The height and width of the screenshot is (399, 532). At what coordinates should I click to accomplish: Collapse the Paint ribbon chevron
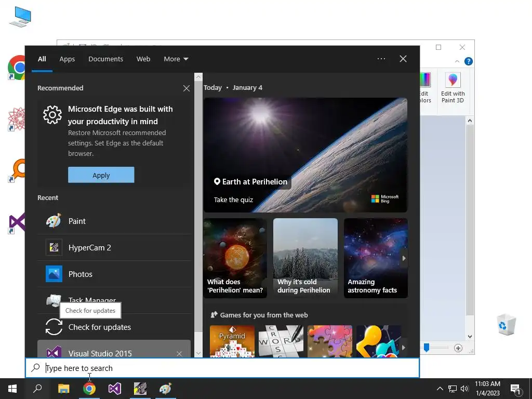(457, 61)
